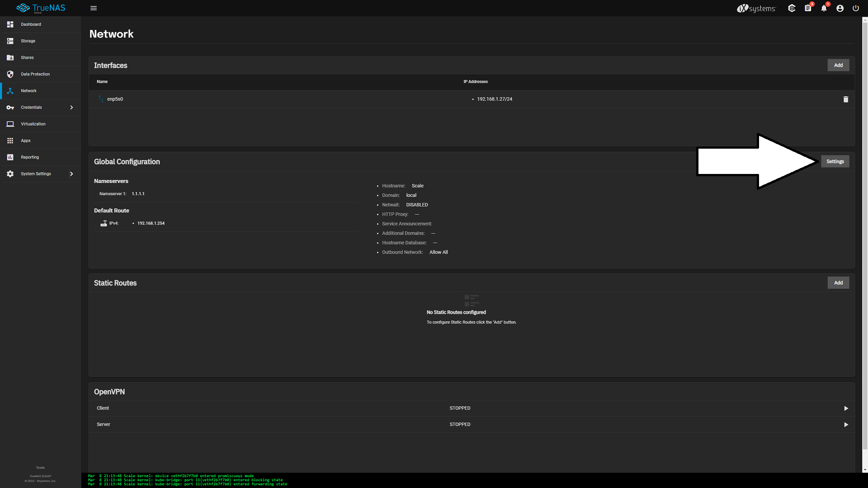
Task: Open the Dashboard menu item
Action: (41, 24)
